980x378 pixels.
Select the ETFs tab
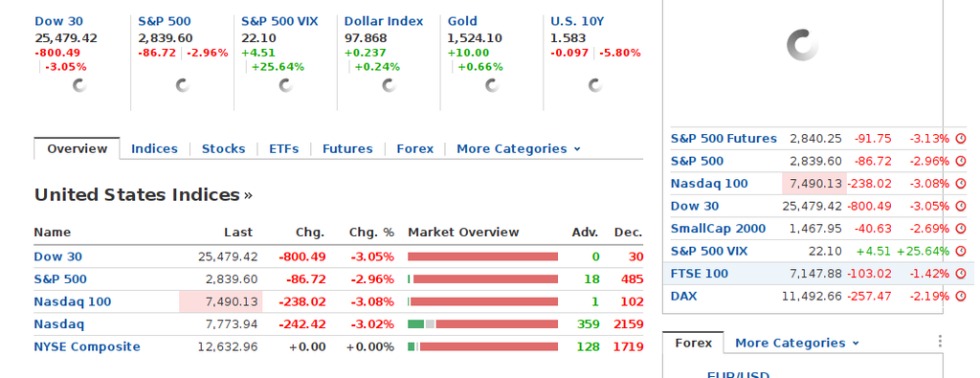click(283, 148)
